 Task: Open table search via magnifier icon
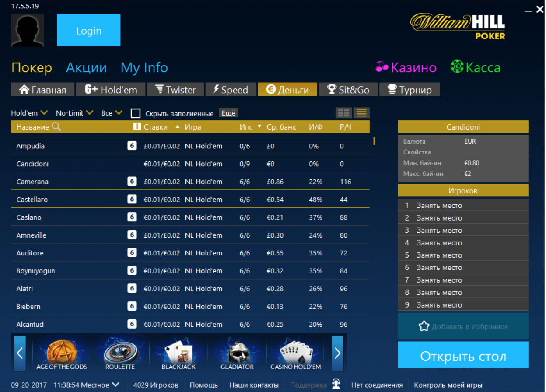pyautogui.click(x=56, y=127)
